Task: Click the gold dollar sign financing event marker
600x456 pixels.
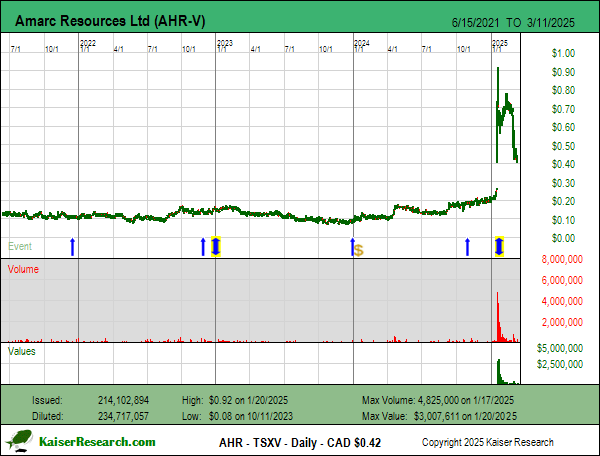Action: tap(359, 251)
